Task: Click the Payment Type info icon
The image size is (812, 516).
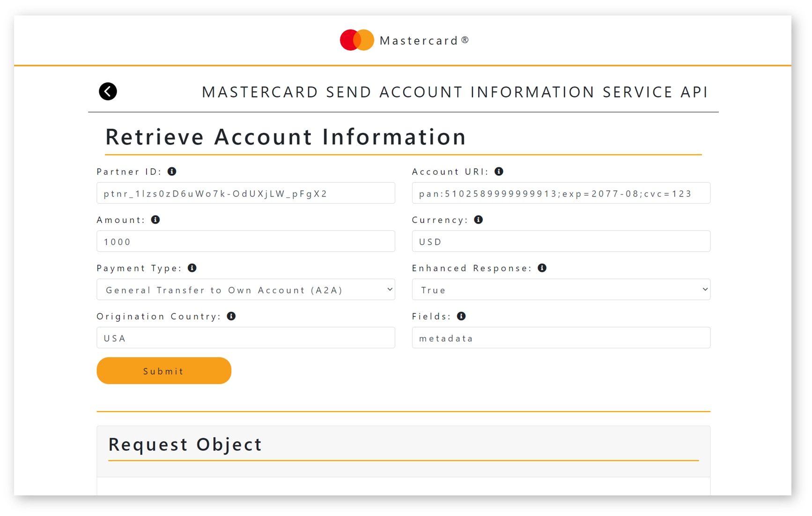Action: [192, 268]
